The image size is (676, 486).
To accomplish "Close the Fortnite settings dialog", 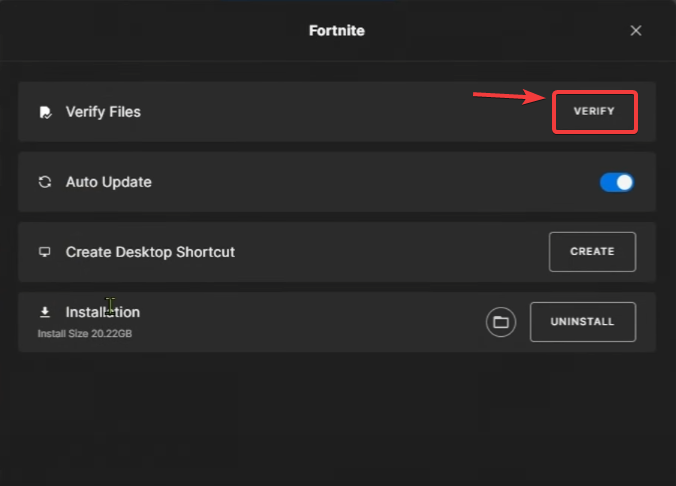I will [636, 31].
